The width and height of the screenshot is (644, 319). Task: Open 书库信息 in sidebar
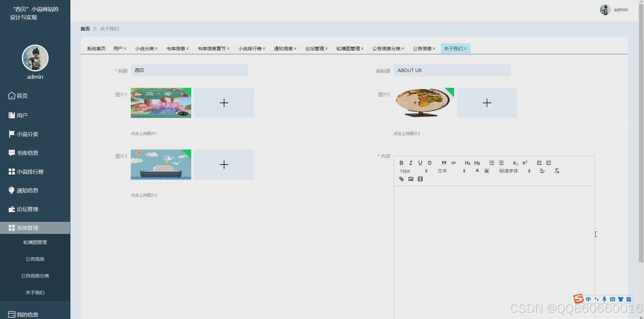(35, 153)
